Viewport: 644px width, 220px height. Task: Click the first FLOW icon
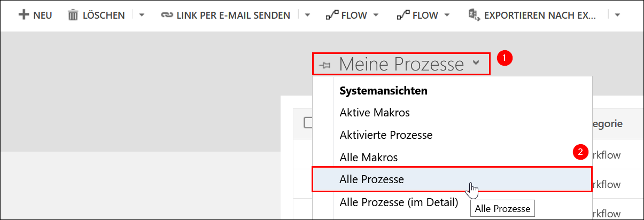(x=331, y=15)
